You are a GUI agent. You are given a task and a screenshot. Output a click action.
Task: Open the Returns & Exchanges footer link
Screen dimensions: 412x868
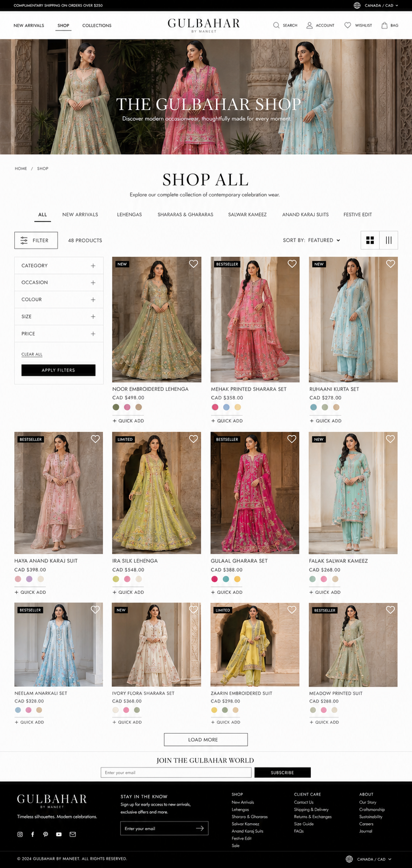(313, 817)
